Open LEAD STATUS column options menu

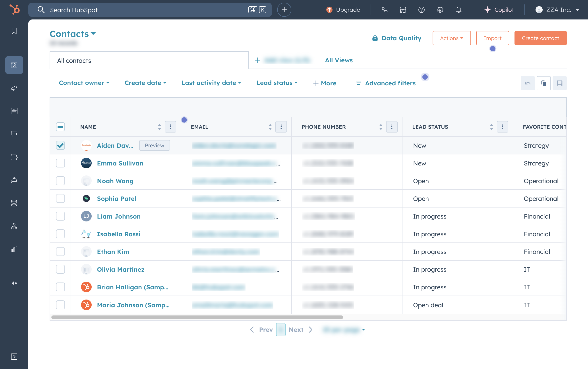click(x=502, y=127)
